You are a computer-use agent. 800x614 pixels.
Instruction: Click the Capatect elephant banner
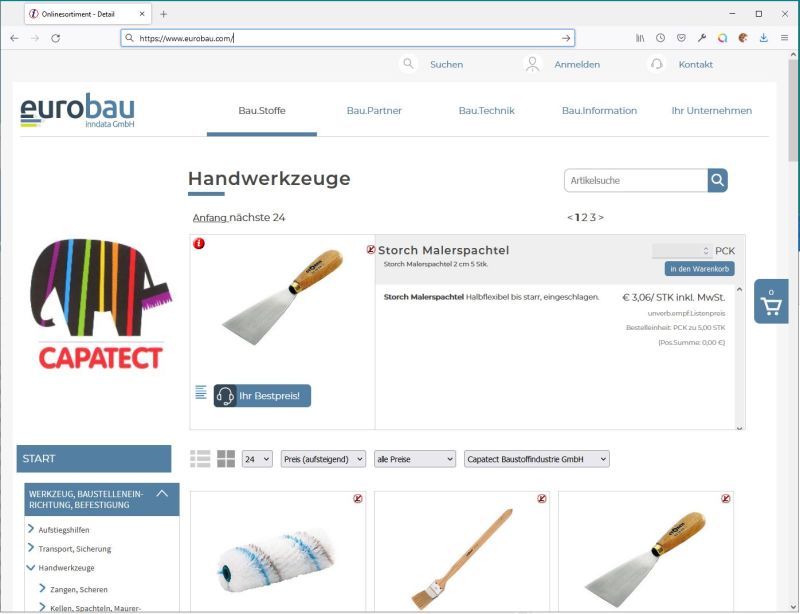click(x=101, y=304)
